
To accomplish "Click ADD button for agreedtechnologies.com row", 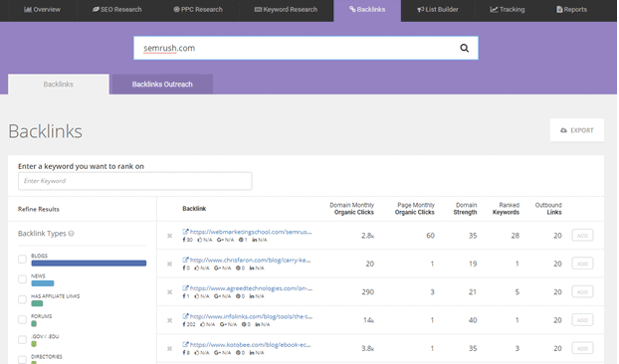I will [x=582, y=292].
